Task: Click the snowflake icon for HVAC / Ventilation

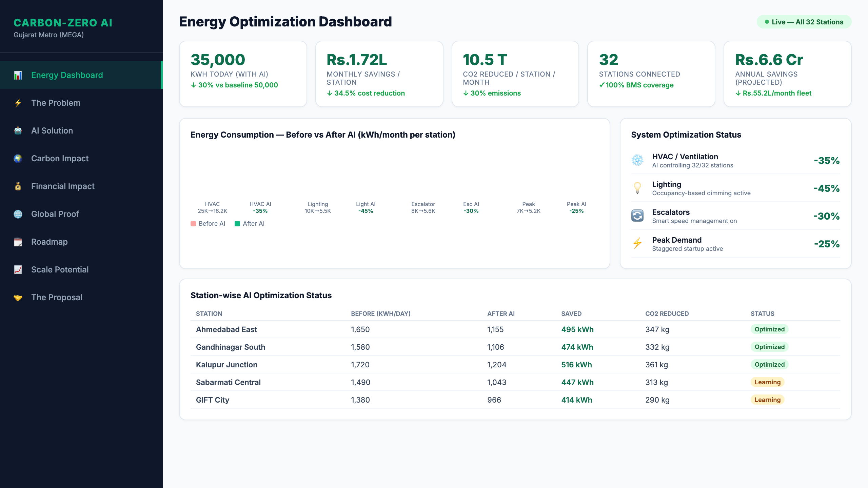Action: coord(638,160)
